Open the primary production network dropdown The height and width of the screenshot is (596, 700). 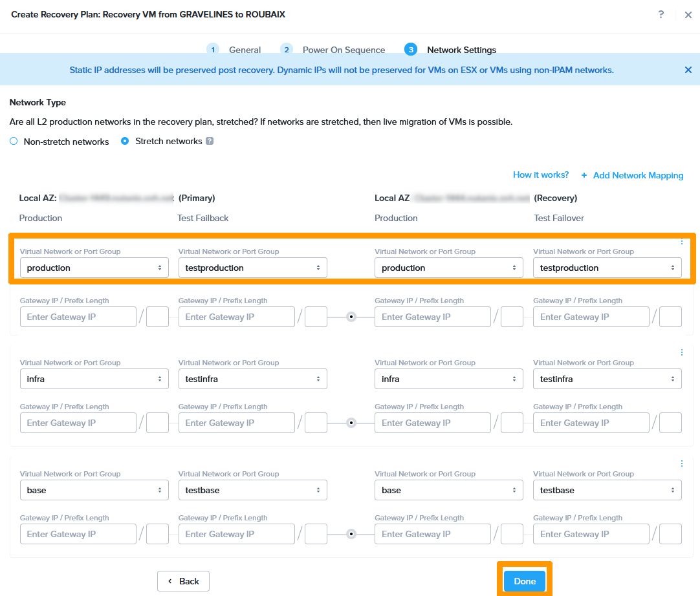tap(94, 268)
